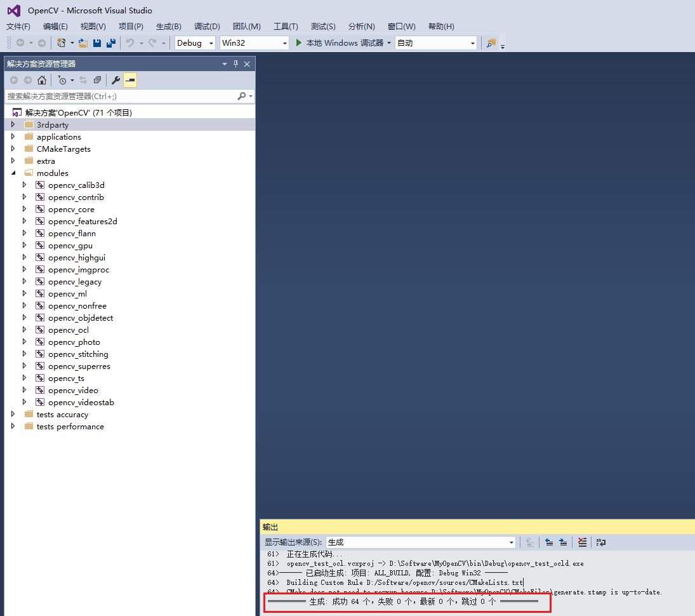The image size is (695, 616).
Task: Click Go to Previous Message output icon
Action: [549, 542]
